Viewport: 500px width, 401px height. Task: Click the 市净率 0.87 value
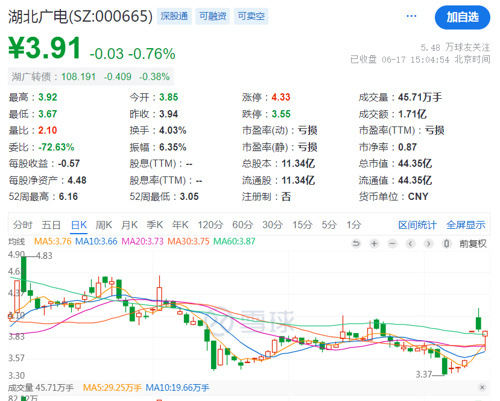coord(407,147)
